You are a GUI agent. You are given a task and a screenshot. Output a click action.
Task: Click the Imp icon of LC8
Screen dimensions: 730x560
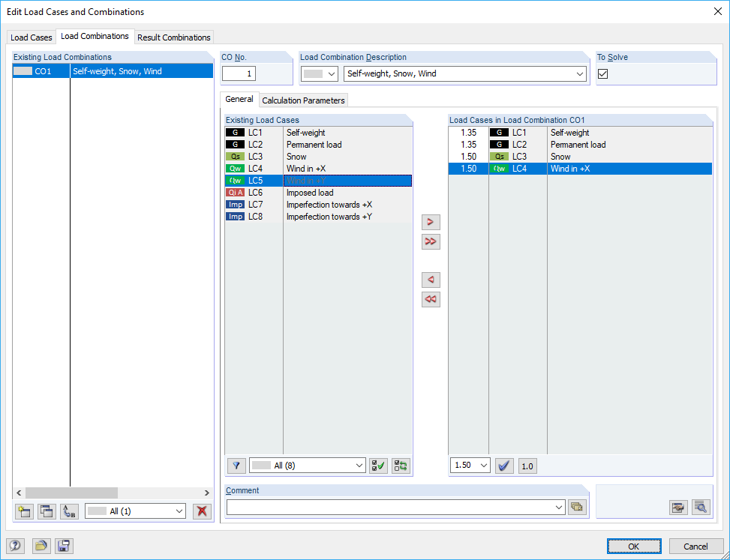235,217
